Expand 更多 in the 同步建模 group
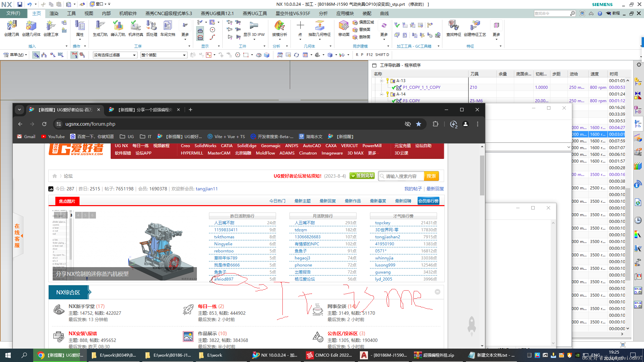Screen dimensions: 644x362 click(x=384, y=30)
